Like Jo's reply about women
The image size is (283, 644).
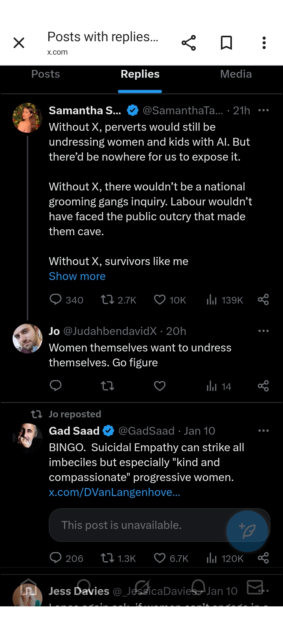coord(160,386)
